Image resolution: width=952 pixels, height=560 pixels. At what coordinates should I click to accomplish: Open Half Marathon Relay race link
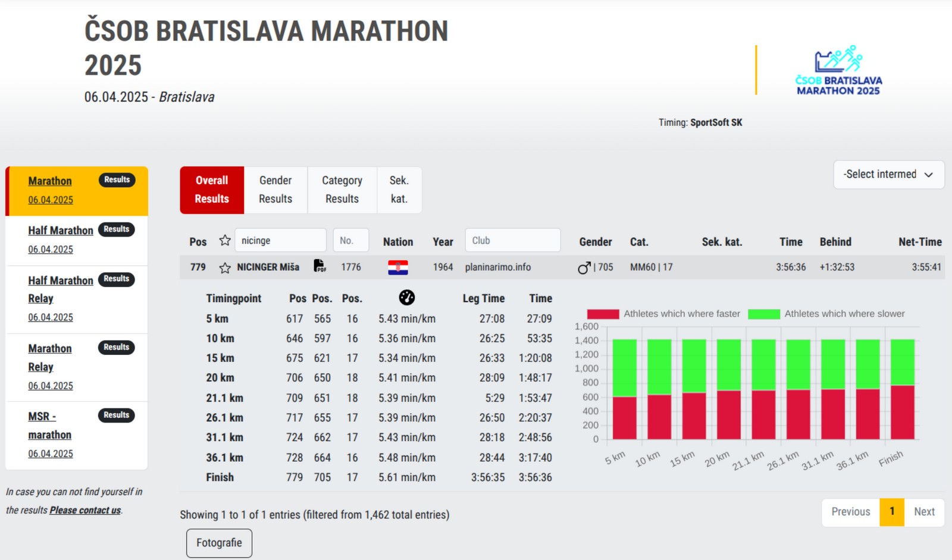61,290
